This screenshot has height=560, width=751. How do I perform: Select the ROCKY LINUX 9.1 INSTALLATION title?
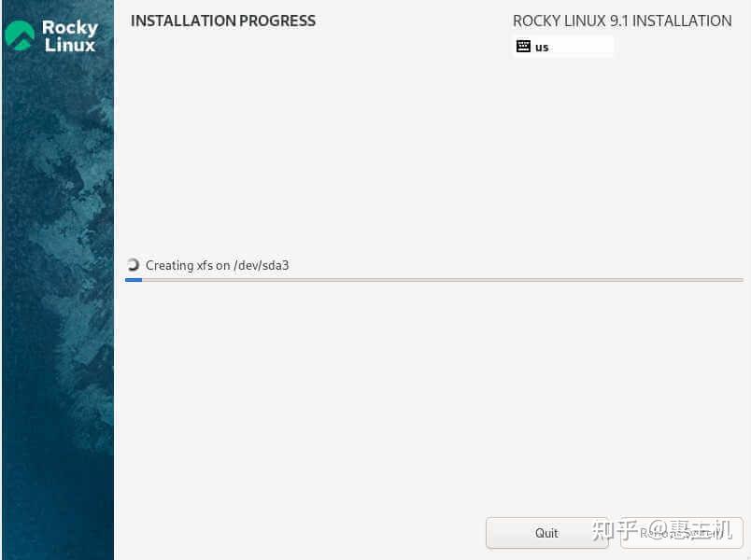[x=621, y=21]
